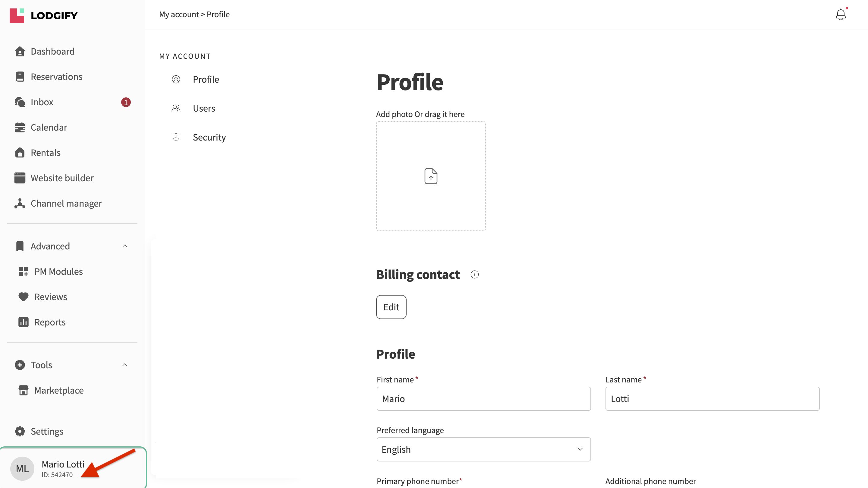Collapse the Tools section chevron

click(x=125, y=365)
